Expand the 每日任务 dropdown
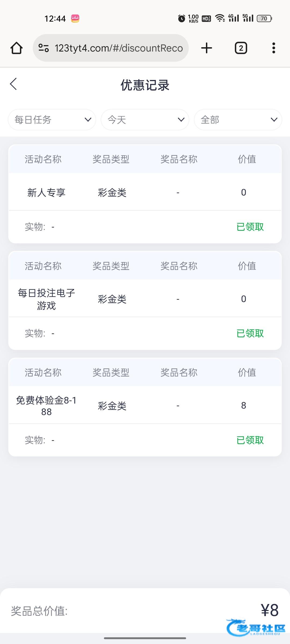Image resolution: width=290 pixels, height=644 pixels. pos(52,120)
